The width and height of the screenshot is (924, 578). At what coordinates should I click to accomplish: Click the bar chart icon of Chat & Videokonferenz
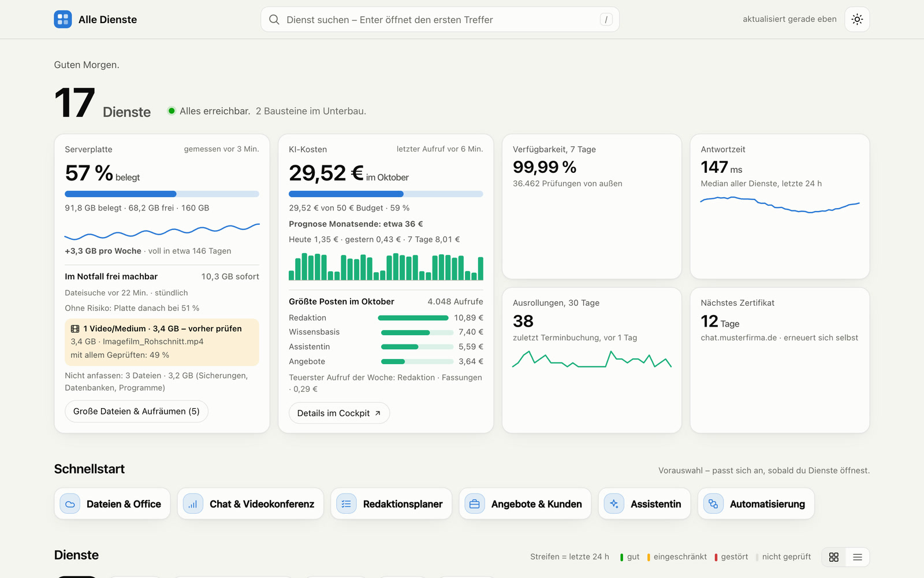tap(193, 504)
